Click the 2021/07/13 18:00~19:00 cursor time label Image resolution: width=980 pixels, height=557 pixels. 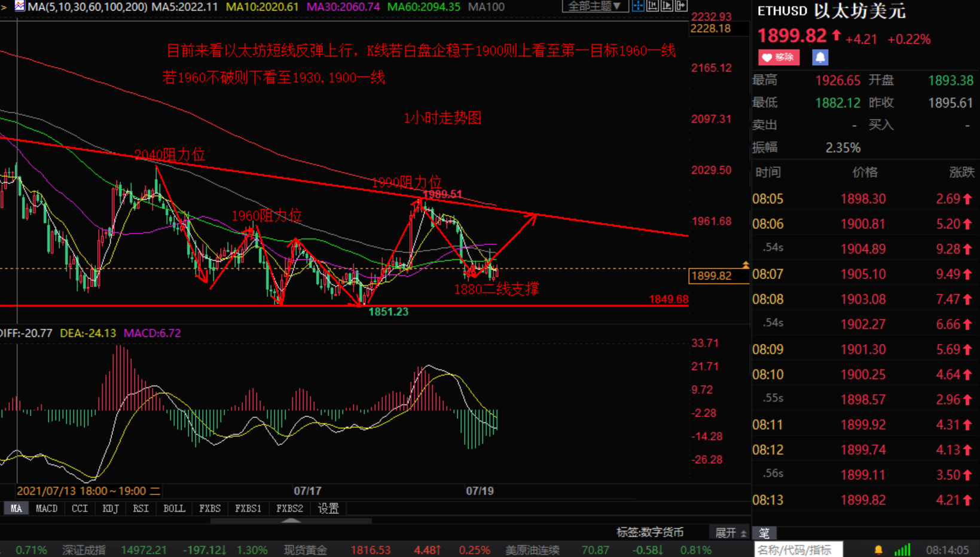[x=88, y=491]
